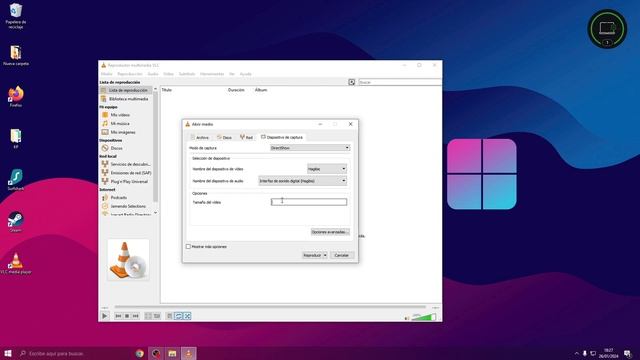Click the Play button in VLC controls
640x360 pixels.
tap(104, 316)
